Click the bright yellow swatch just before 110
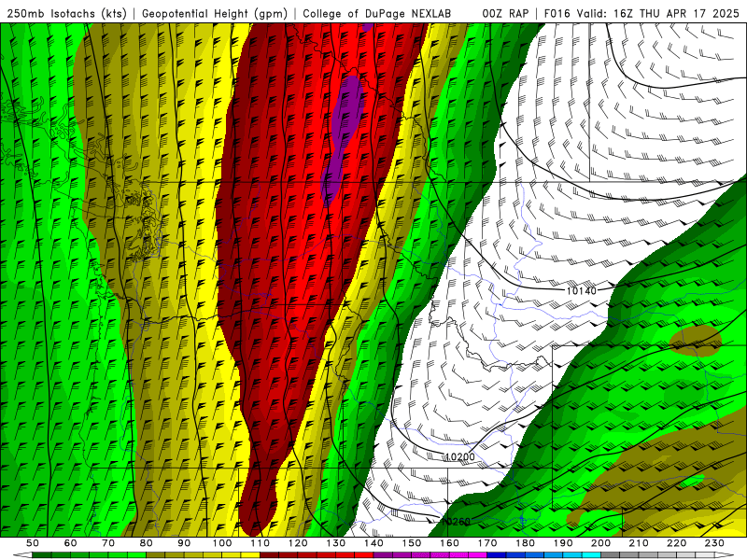Viewport: 747px width, 560px height. coord(250,554)
